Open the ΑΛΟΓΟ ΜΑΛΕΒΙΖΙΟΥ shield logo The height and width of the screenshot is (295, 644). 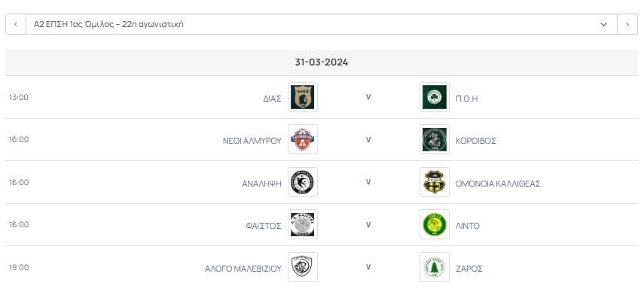303,267
